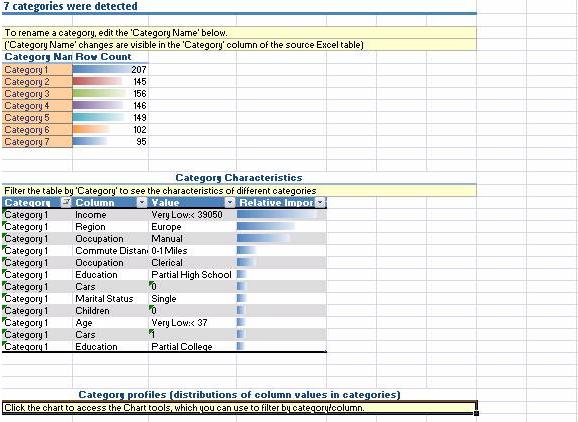Select the '7 categories were detected' title
This screenshot has width=578, height=422.
pos(70,6)
